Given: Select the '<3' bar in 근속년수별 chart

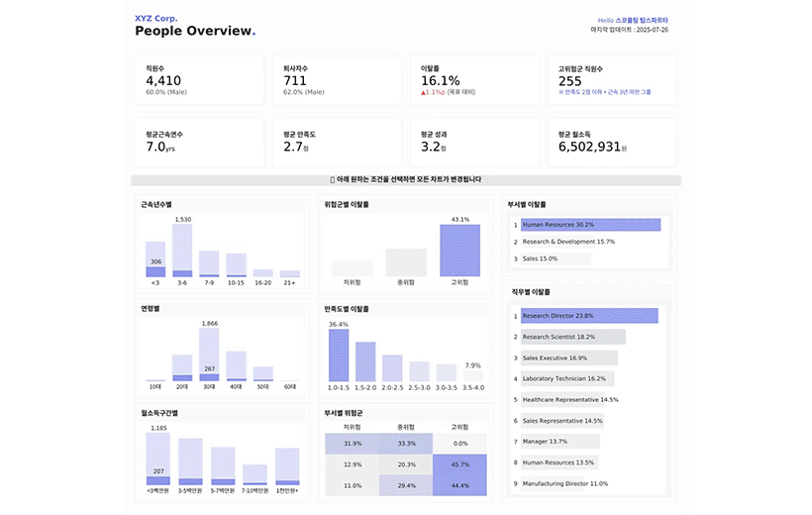Looking at the screenshot, I should pos(155,259).
